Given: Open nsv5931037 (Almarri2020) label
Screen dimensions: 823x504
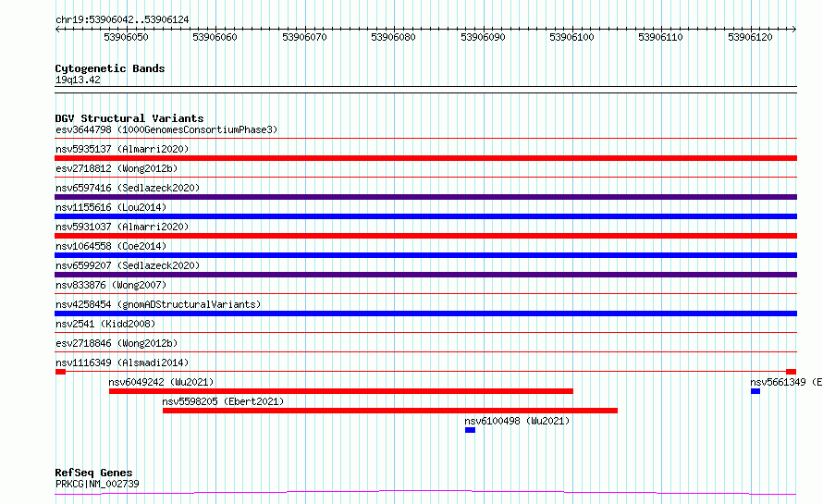Looking at the screenshot, I should (122, 227).
